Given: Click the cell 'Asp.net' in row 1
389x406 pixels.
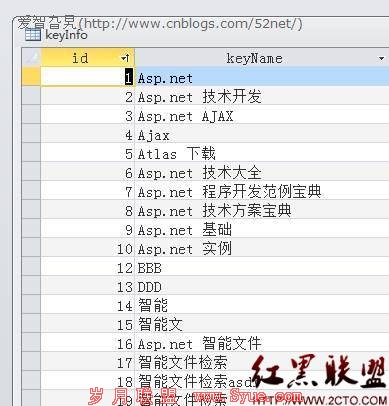Looking at the screenshot, I should tap(262, 77).
